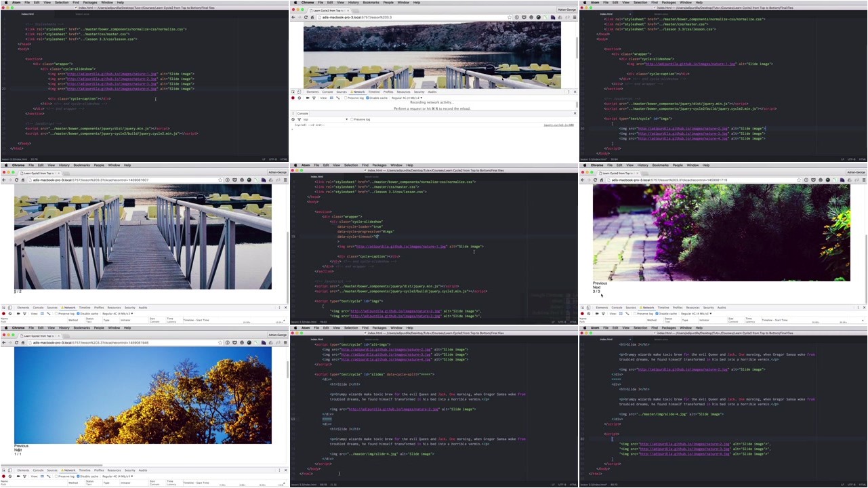
Task: Click home icon in flowers photo Chrome window
Action: [x=602, y=180]
